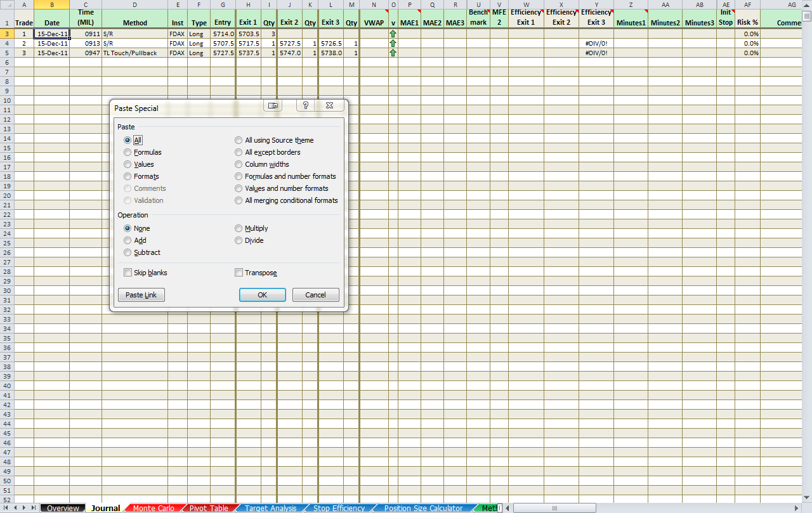Viewport: 812px width, 513px height.
Task: Click the #DIV/0! cell in row 4
Action: coord(596,43)
